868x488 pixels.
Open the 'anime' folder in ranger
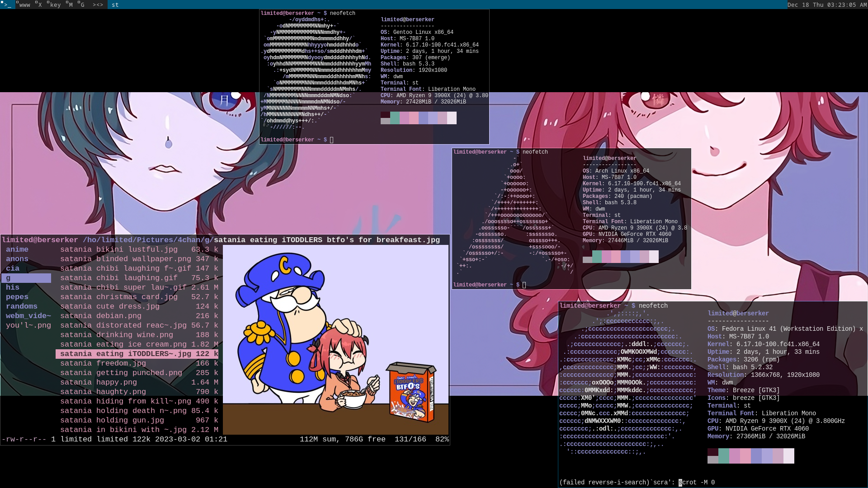pos(17,249)
